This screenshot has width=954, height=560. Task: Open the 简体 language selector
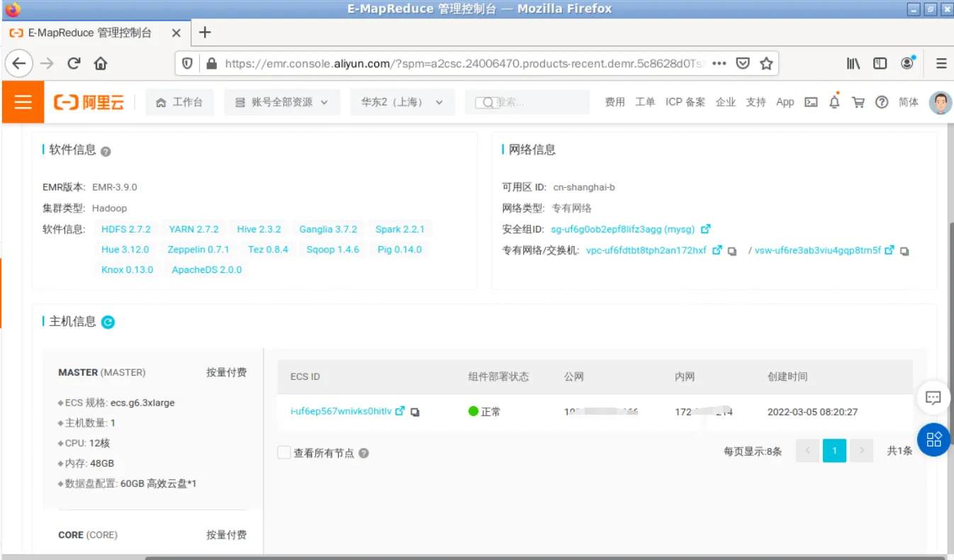click(909, 102)
